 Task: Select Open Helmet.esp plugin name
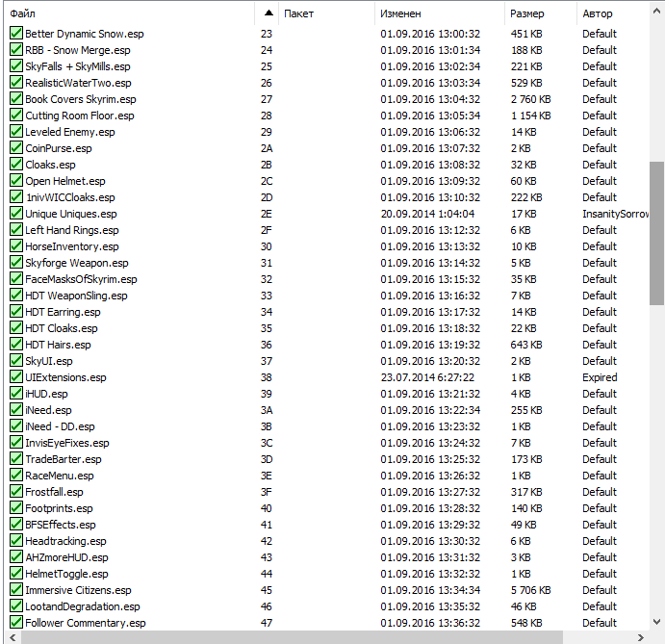tap(65, 181)
